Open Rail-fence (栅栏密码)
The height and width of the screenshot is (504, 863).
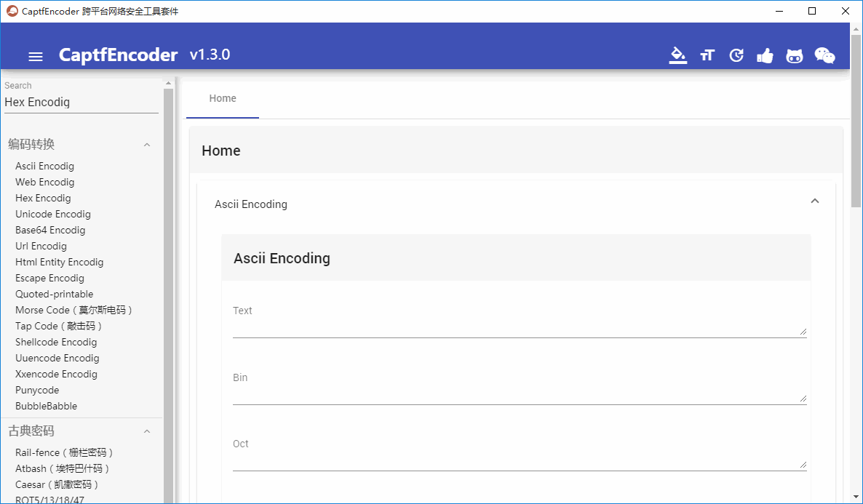click(x=64, y=452)
